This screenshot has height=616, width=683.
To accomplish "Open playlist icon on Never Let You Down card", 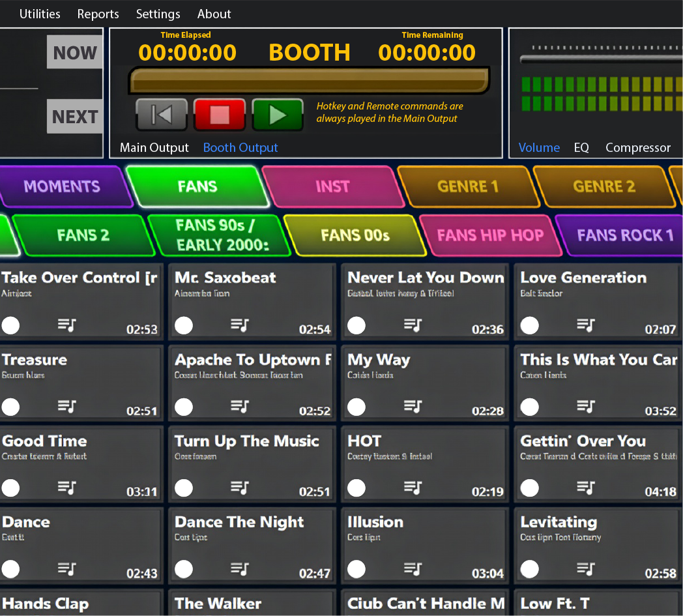I will tap(413, 325).
